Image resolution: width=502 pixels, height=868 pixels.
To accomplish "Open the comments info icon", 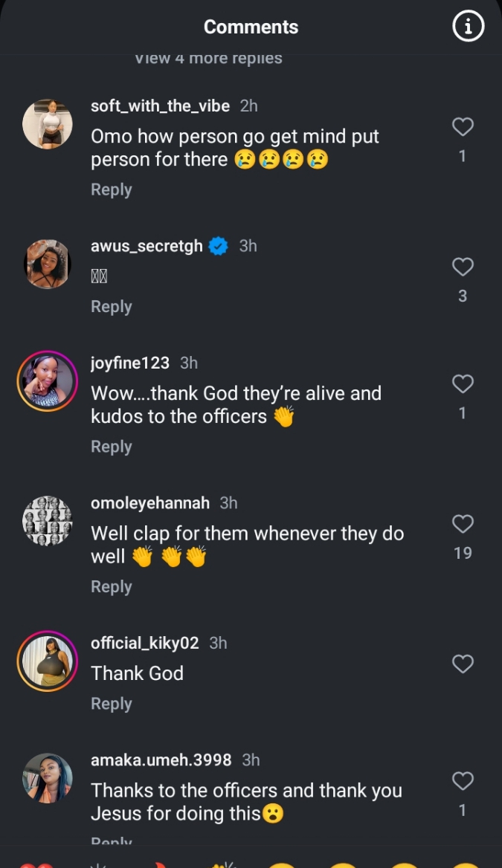I will pyautogui.click(x=468, y=27).
